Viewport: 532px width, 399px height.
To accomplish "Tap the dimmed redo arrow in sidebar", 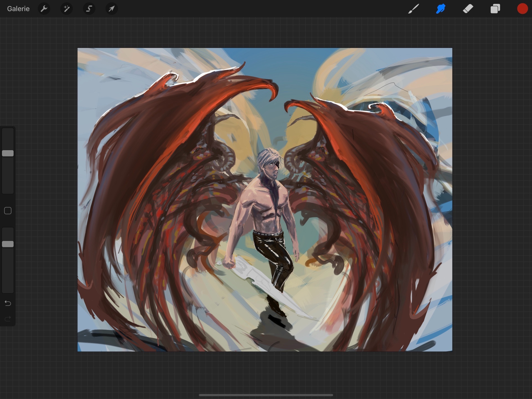I will (x=8, y=319).
